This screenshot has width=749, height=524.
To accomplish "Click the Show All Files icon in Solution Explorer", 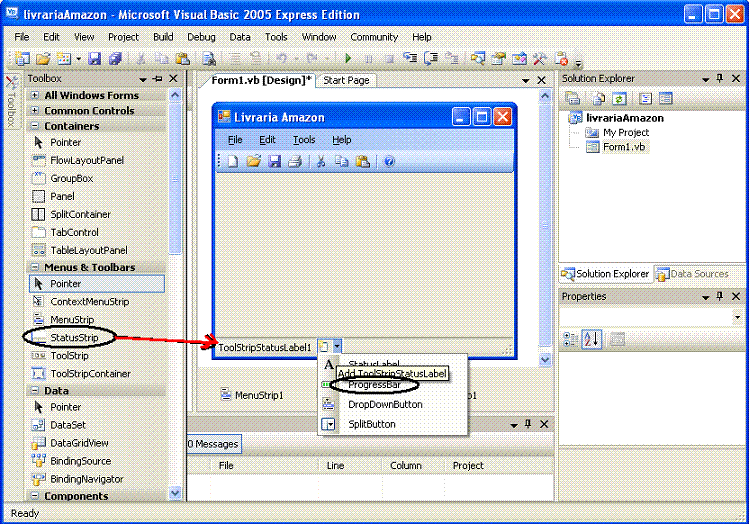I will [x=599, y=98].
